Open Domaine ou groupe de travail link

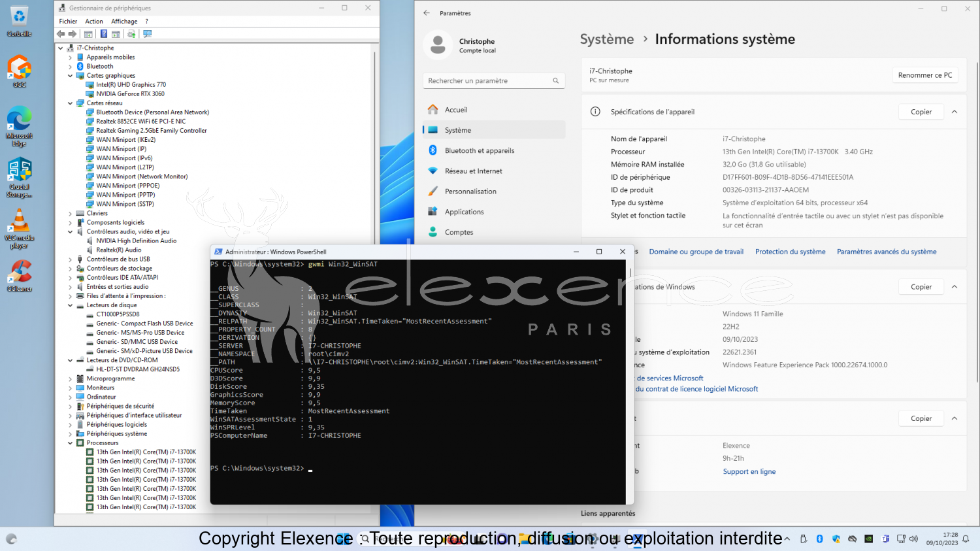click(696, 252)
